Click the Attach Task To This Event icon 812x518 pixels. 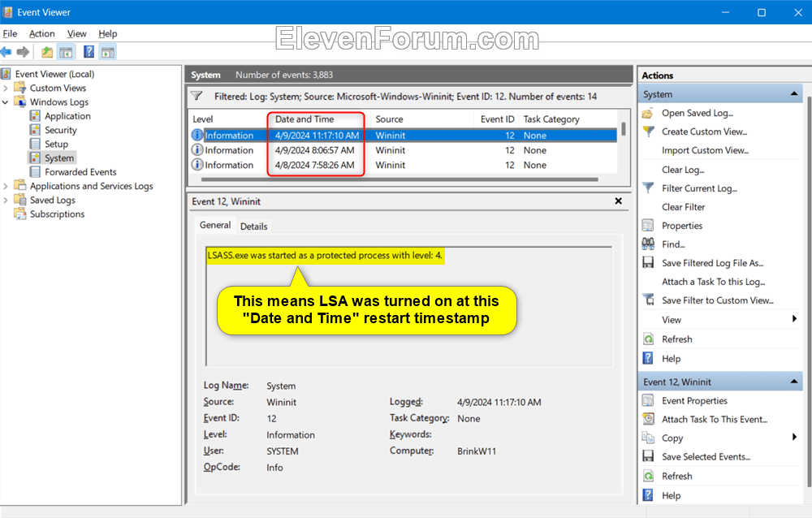pos(648,419)
